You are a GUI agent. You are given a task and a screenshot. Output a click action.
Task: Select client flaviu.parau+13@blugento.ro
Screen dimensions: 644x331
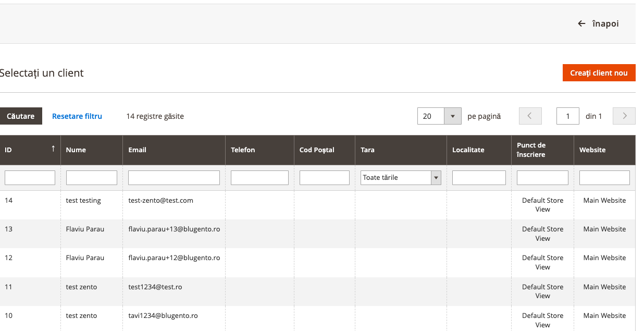pos(174,229)
